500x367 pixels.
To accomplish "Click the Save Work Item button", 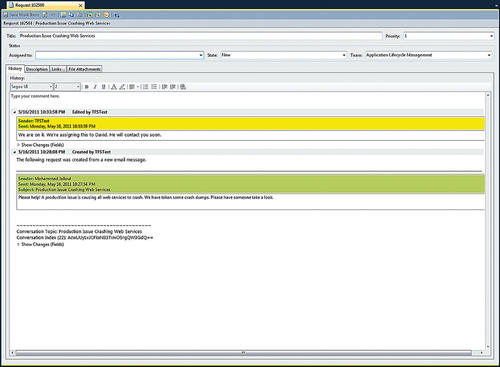I will pos(21,15).
